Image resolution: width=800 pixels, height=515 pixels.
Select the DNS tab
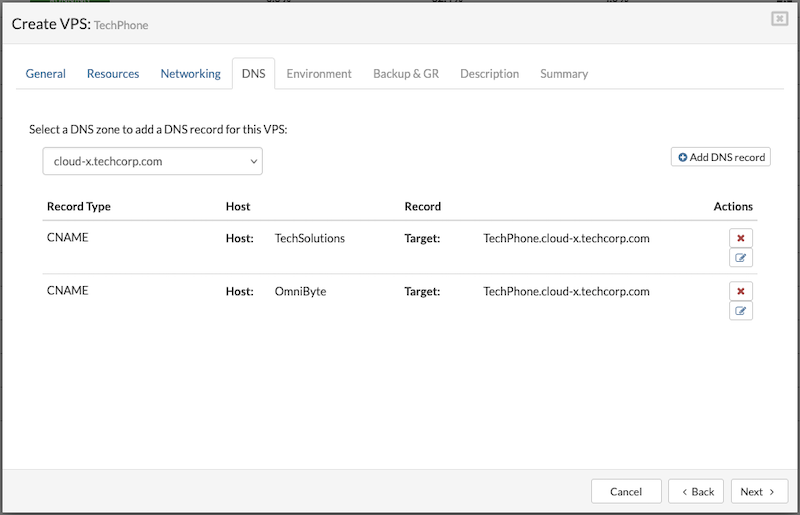click(253, 74)
